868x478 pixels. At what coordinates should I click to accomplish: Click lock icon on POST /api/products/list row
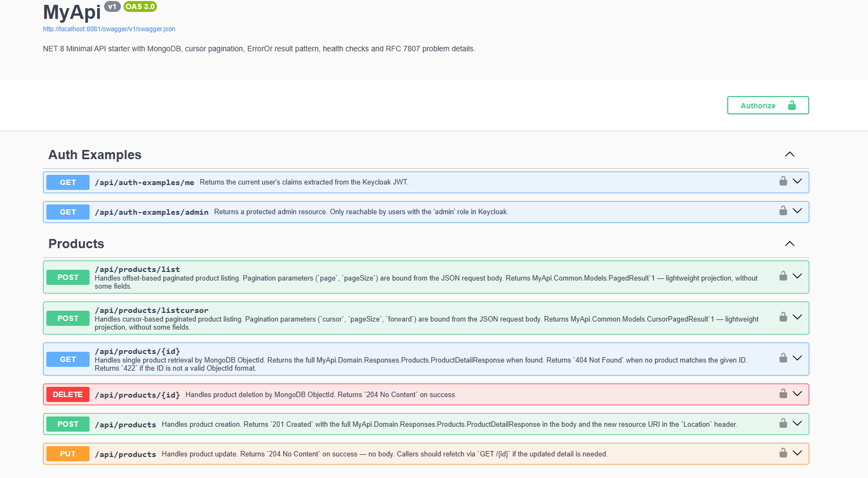(x=783, y=276)
